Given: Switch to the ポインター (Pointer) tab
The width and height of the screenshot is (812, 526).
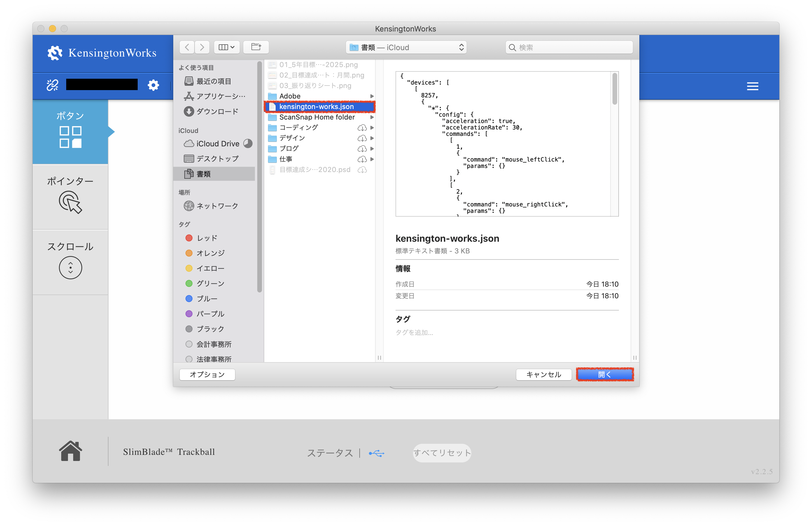Looking at the screenshot, I should (x=70, y=197).
